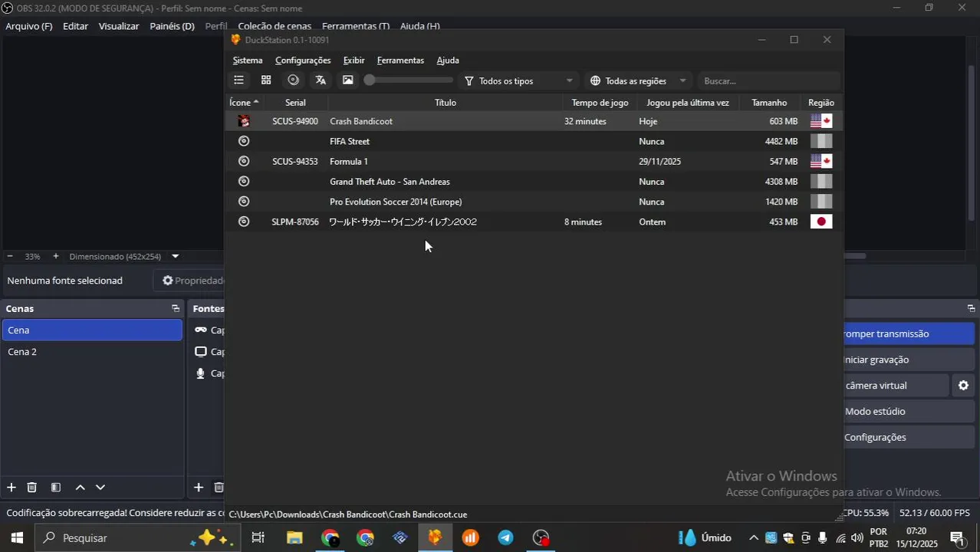Click the Windows Pesquisar search box
Screen dimensions: 980x552
click(x=136, y=537)
